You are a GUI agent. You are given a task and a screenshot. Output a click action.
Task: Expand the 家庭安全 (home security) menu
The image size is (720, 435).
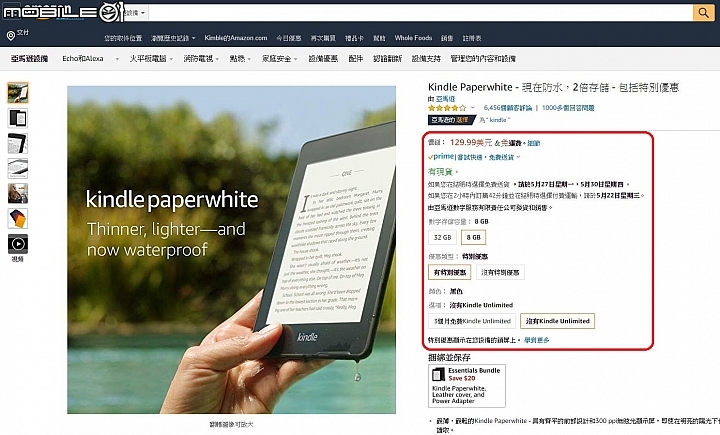click(280, 59)
